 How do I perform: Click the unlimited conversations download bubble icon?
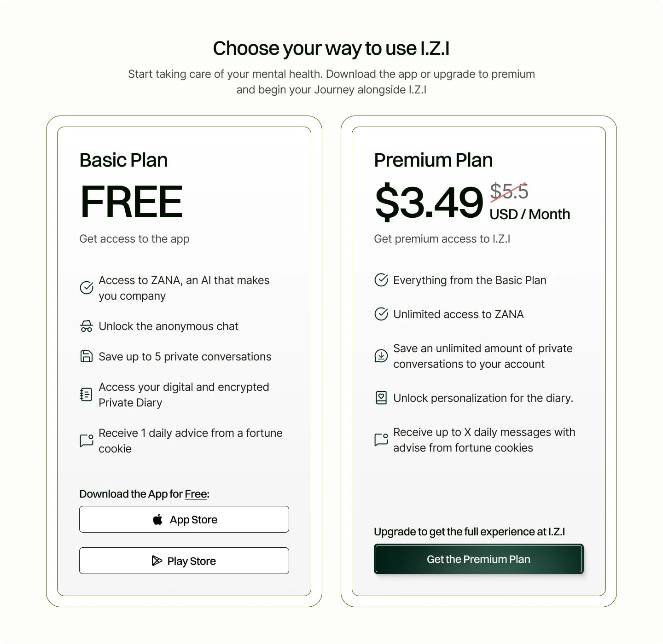click(x=381, y=356)
